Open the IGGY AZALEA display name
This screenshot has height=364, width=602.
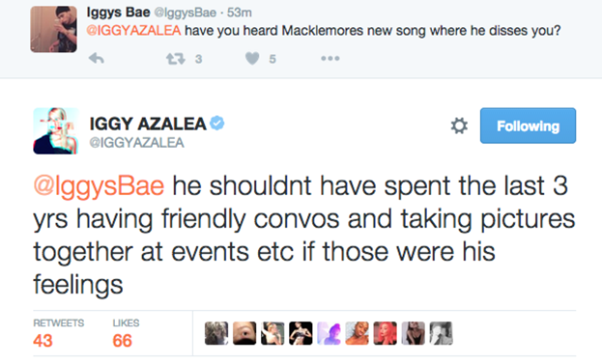coord(148,123)
